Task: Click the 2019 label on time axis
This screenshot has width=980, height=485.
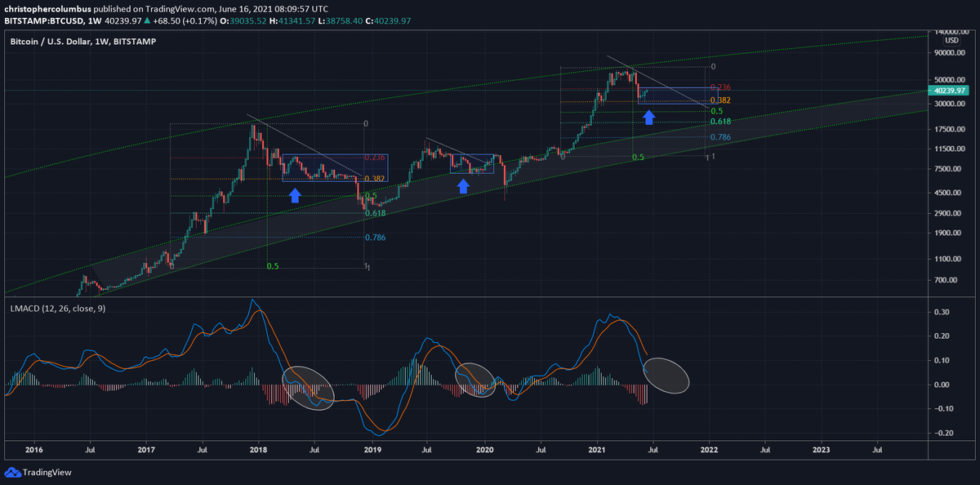Action: point(372,449)
